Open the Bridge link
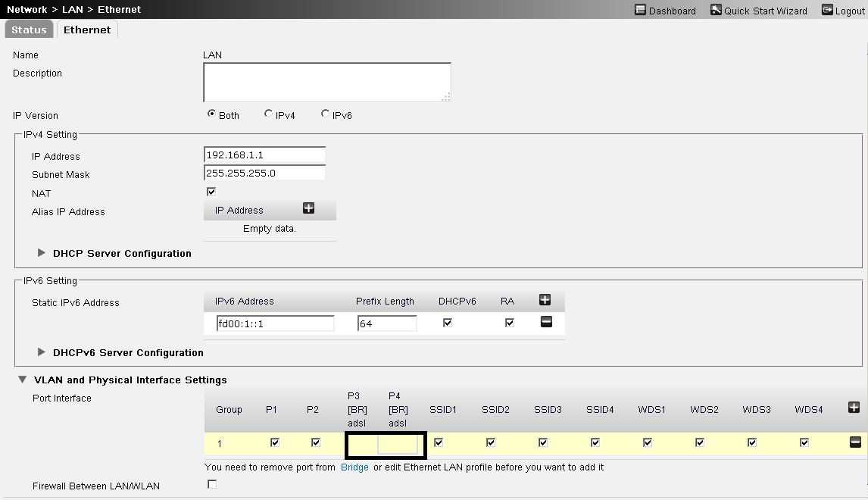The image size is (868, 500). [x=354, y=467]
